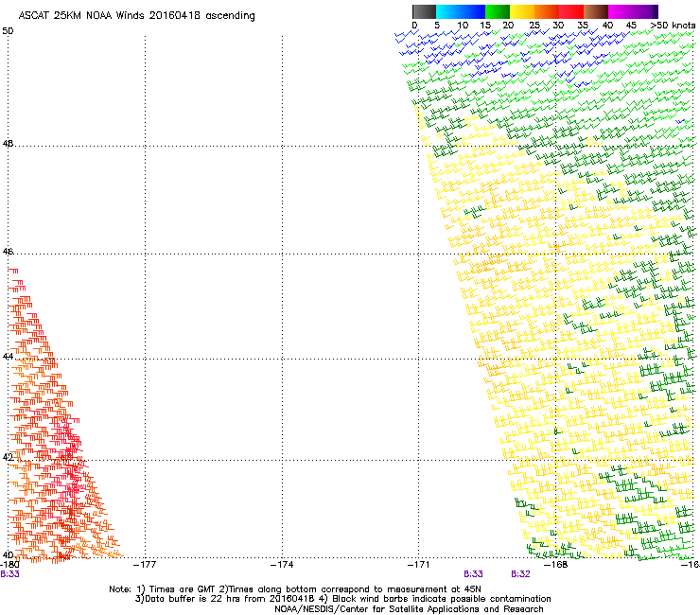Click the dark purple >50 knots swatch

pyautogui.click(x=656, y=11)
